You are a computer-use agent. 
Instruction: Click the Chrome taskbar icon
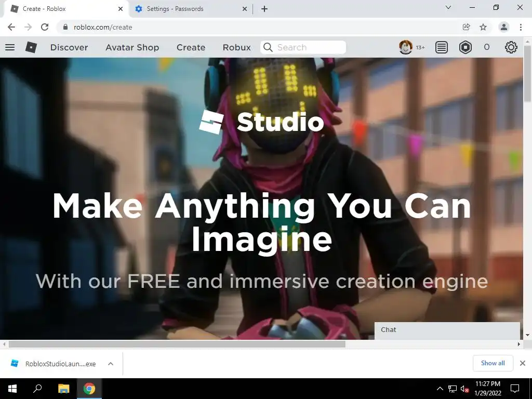pyautogui.click(x=89, y=389)
